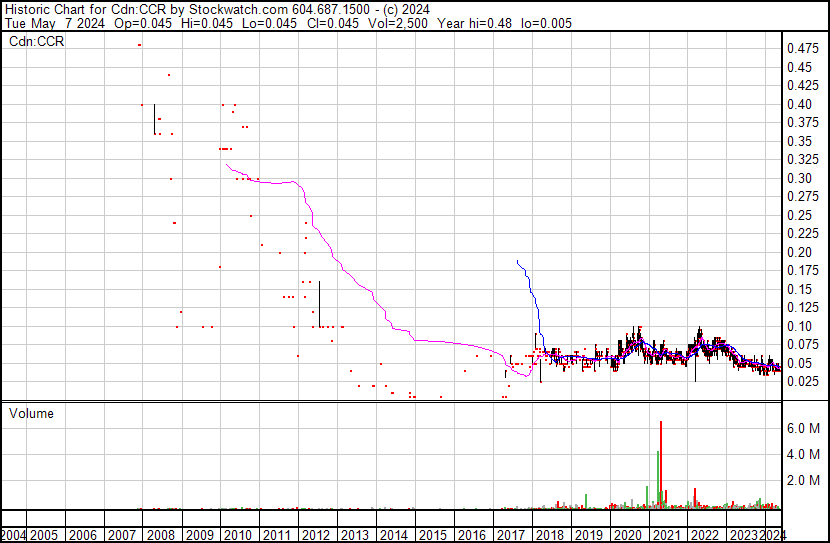Click the 6.0 M volume axis label
The width and height of the screenshot is (830, 543).
click(x=804, y=428)
